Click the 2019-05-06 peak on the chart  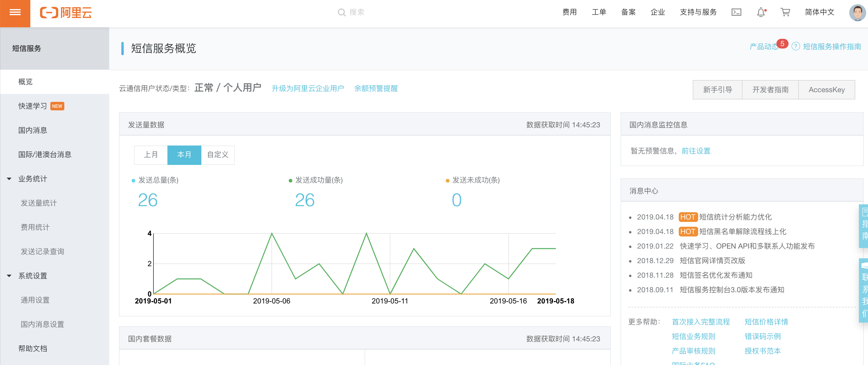coord(271,233)
